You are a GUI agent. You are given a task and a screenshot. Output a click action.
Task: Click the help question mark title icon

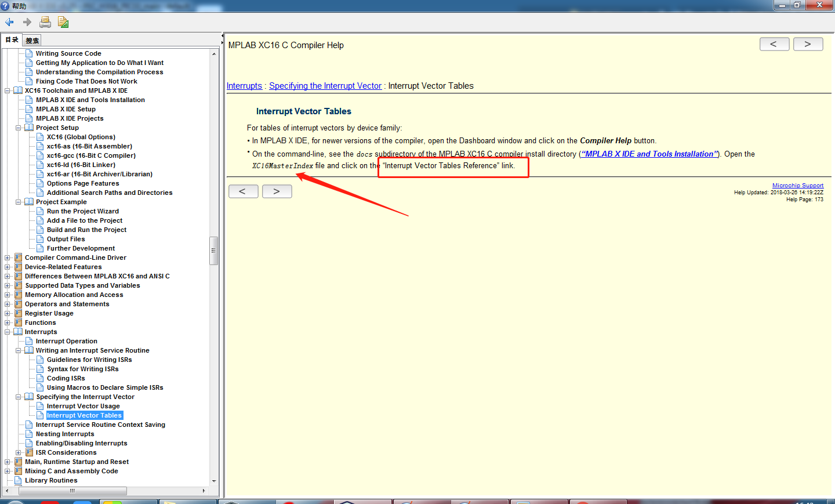click(5, 5)
